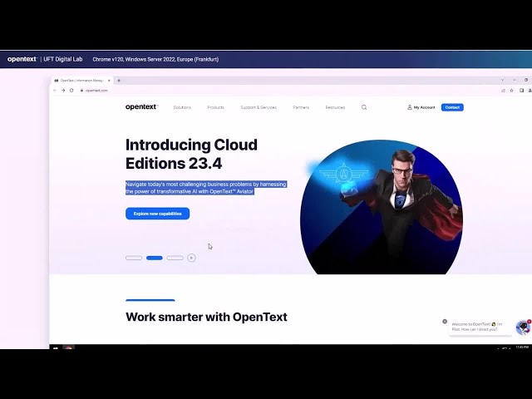The image size is (532, 399).
Task: Select the third carousel slide indicator
Action: point(175,258)
